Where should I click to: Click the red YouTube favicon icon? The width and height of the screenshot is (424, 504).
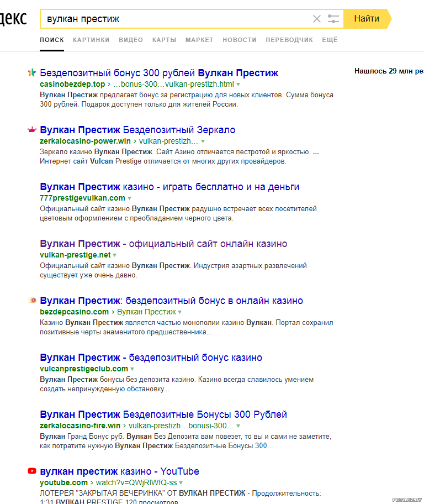tap(32, 471)
